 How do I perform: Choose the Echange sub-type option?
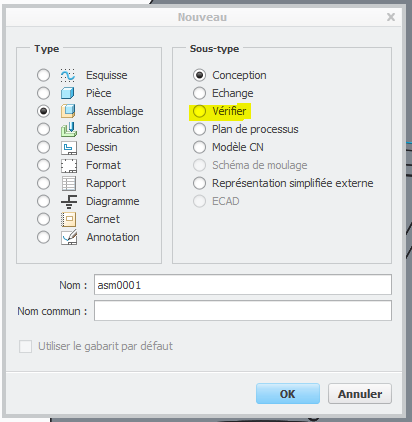click(x=199, y=93)
